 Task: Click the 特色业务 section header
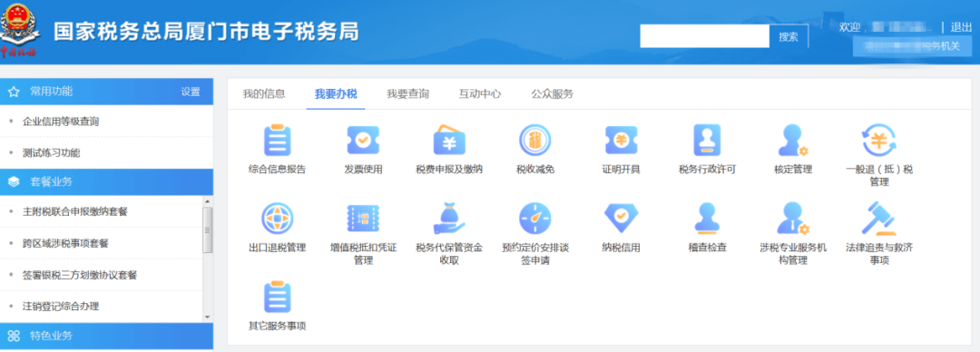(x=106, y=336)
